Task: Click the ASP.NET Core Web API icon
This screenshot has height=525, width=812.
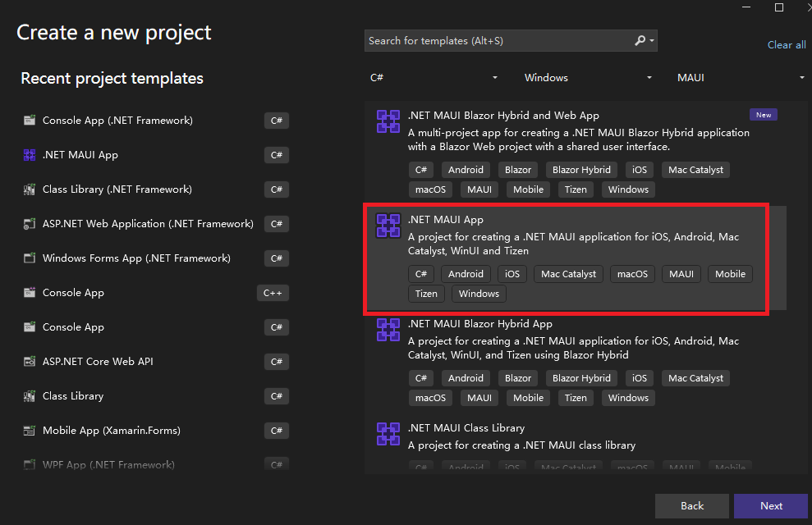Action: (x=30, y=362)
